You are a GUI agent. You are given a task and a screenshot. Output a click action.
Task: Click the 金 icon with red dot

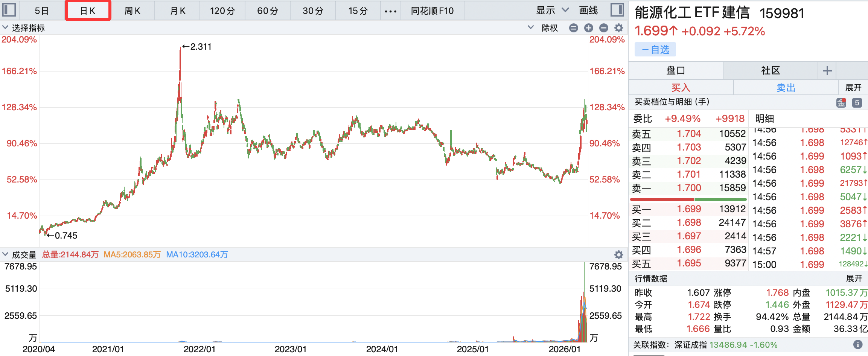[x=841, y=102]
